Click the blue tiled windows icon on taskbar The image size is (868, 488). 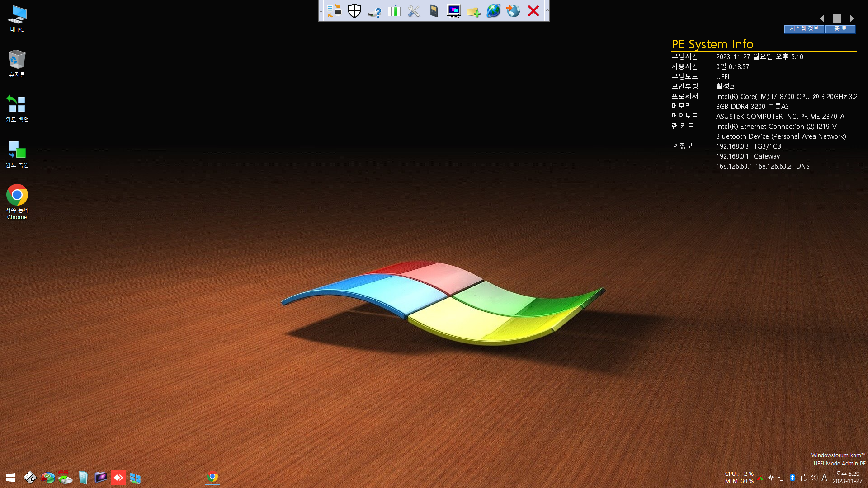coord(136,478)
